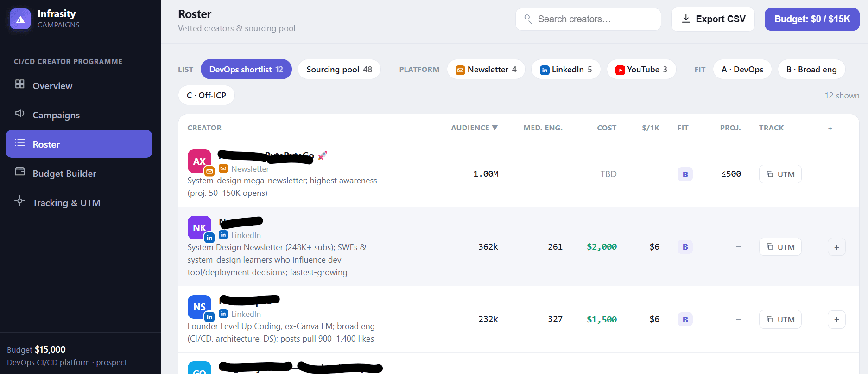Screen dimensions: 868x374
Task: Filter fit A · DevOps
Action: click(x=742, y=69)
